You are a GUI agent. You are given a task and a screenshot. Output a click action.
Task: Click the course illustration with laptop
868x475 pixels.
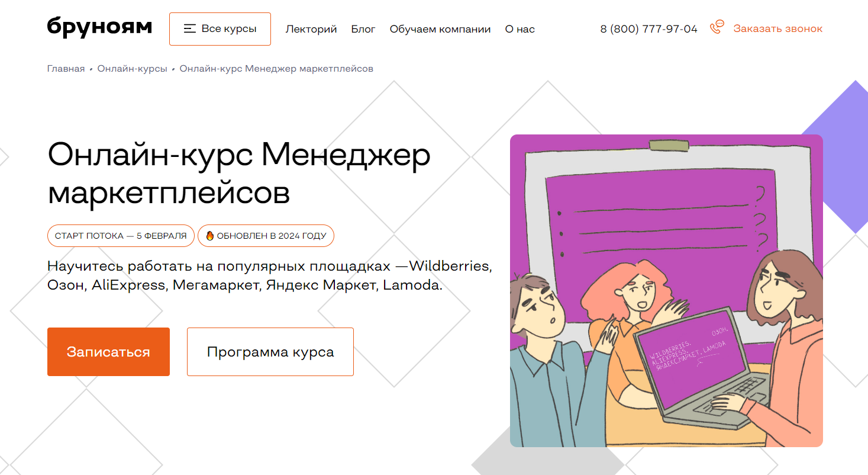pos(666,291)
